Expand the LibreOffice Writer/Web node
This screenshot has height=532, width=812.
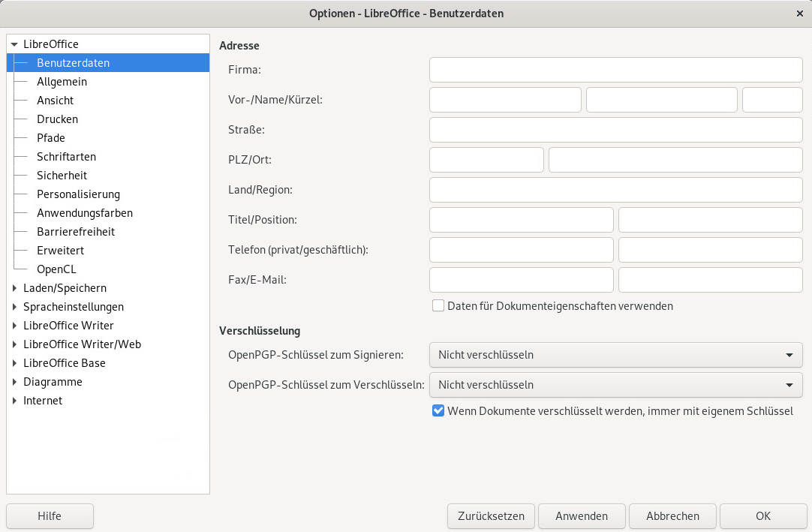tap(14, 344)
